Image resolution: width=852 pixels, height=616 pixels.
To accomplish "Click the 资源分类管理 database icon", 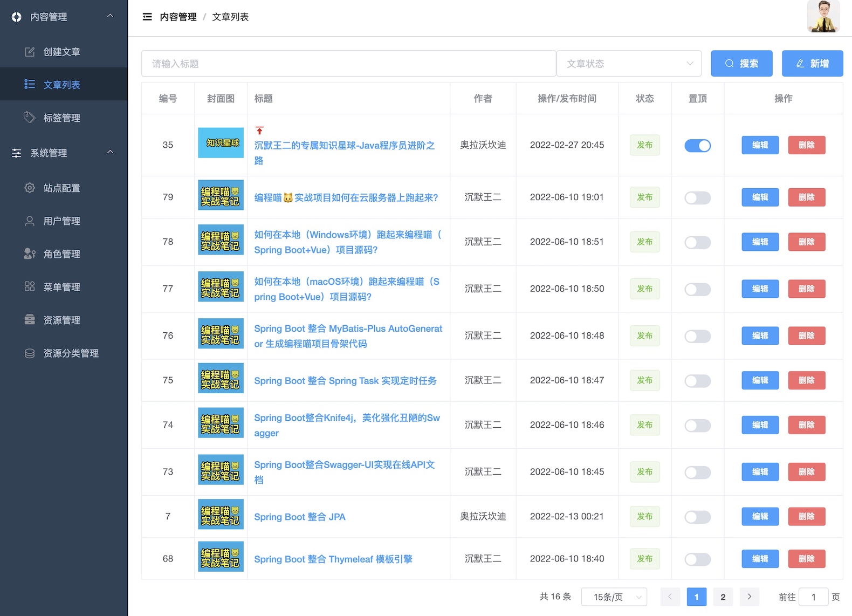I will click(x=30, y=353).
